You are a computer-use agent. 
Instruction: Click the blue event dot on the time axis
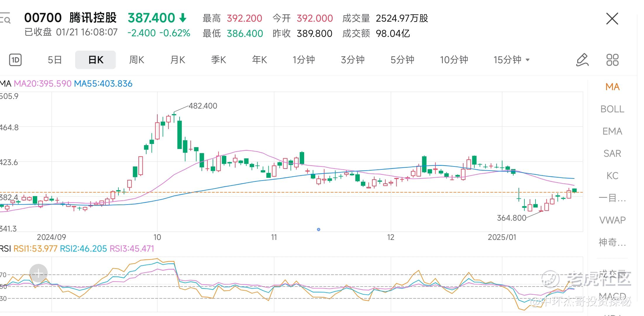(x=318, y=229)
